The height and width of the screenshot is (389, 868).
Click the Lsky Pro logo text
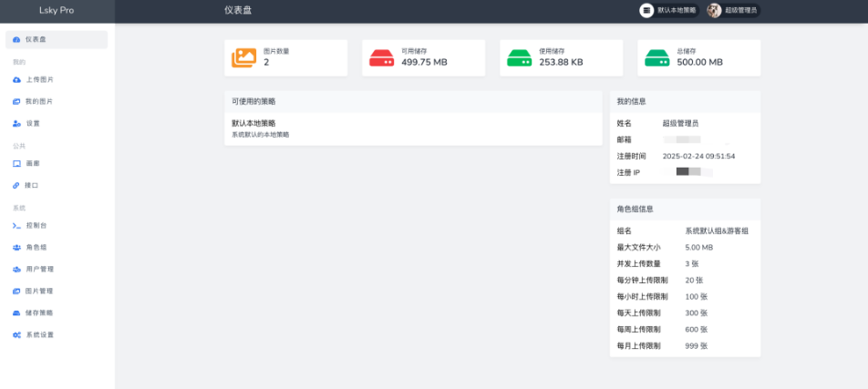[x=57, y=11]
